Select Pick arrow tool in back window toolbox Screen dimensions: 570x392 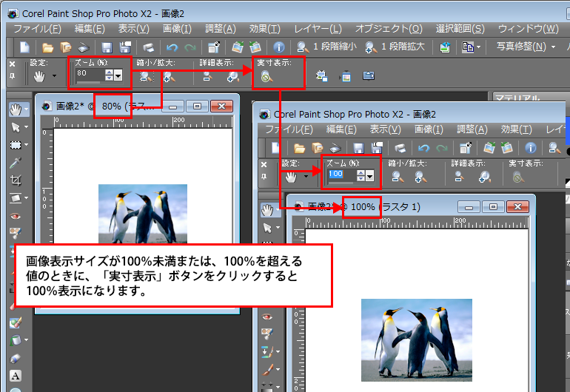(x=16, y=127)
